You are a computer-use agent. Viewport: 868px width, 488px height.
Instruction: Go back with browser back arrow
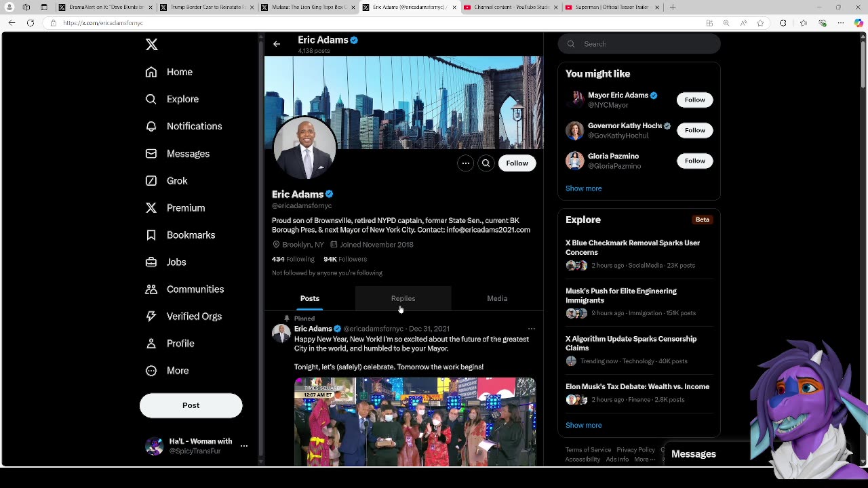coord(12,23)
